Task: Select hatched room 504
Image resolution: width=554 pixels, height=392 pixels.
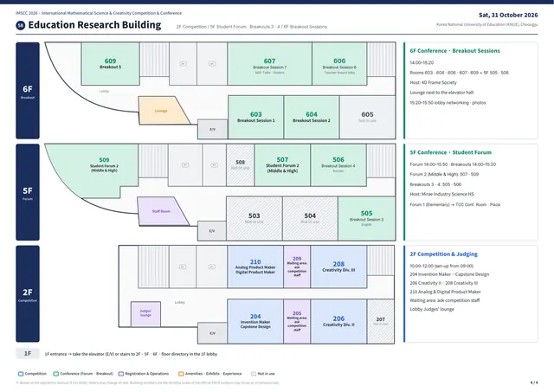Action: click(310, 218)
